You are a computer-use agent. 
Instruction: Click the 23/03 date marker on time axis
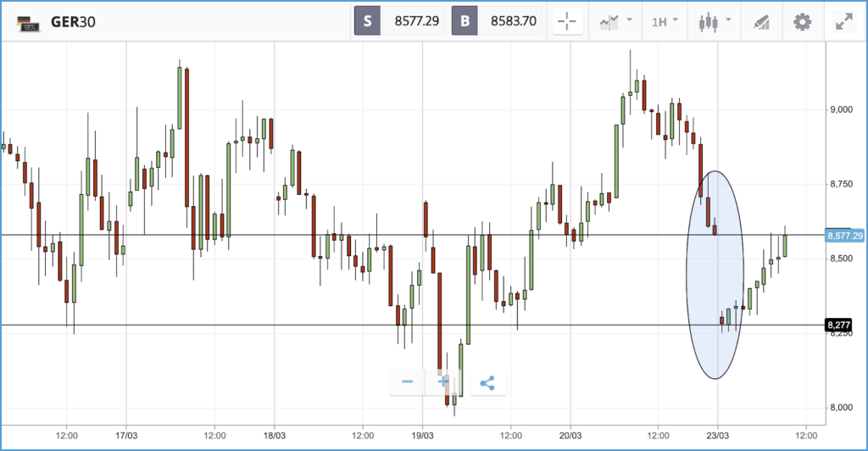click(717, 436)
